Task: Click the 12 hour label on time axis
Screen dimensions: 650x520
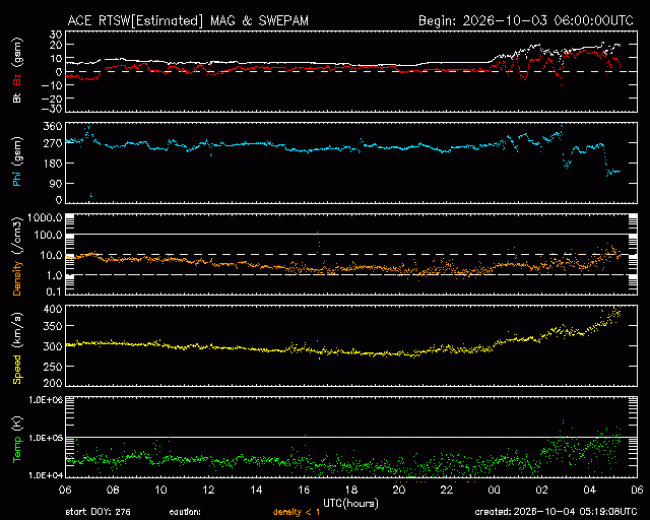Action: [208, 490]
